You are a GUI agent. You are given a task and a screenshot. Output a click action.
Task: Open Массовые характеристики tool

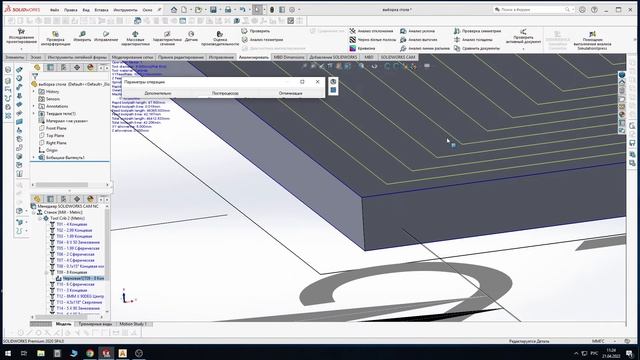pyautogui.click(x=135, y=37)
